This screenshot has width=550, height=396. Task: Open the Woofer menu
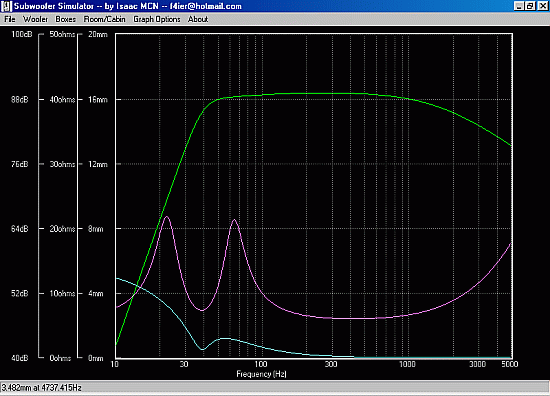(35, 19)
